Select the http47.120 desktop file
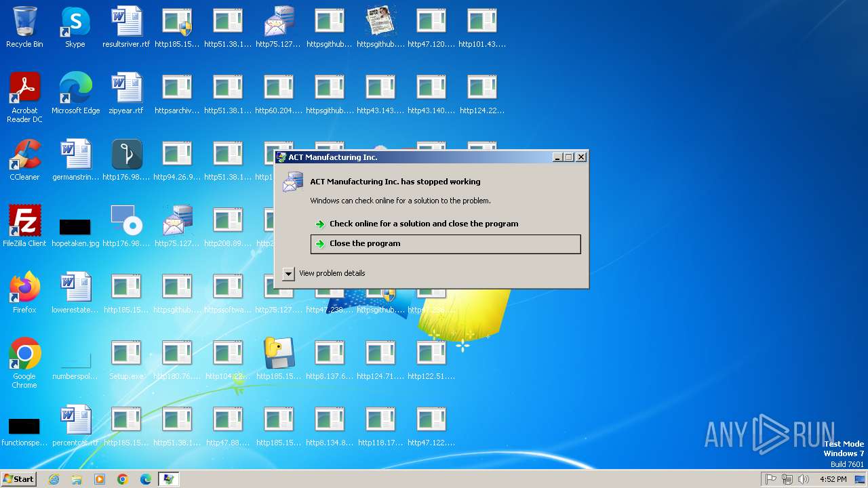The height and width of the screenshot is (488, 868). tap(431, 27)
